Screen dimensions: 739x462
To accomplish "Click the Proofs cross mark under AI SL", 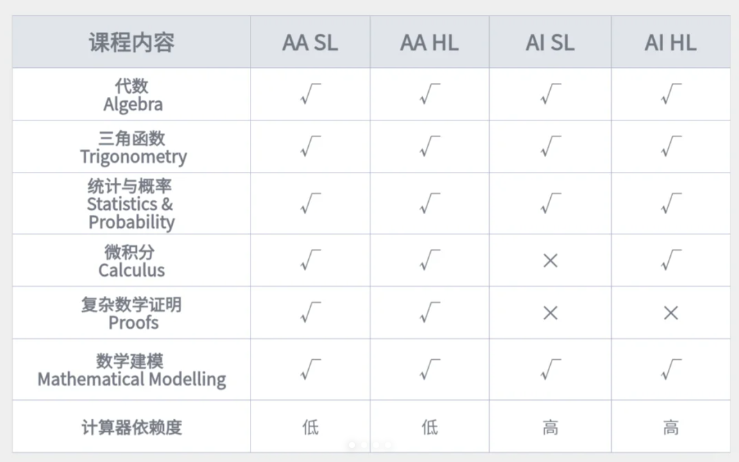I will 550,313.
